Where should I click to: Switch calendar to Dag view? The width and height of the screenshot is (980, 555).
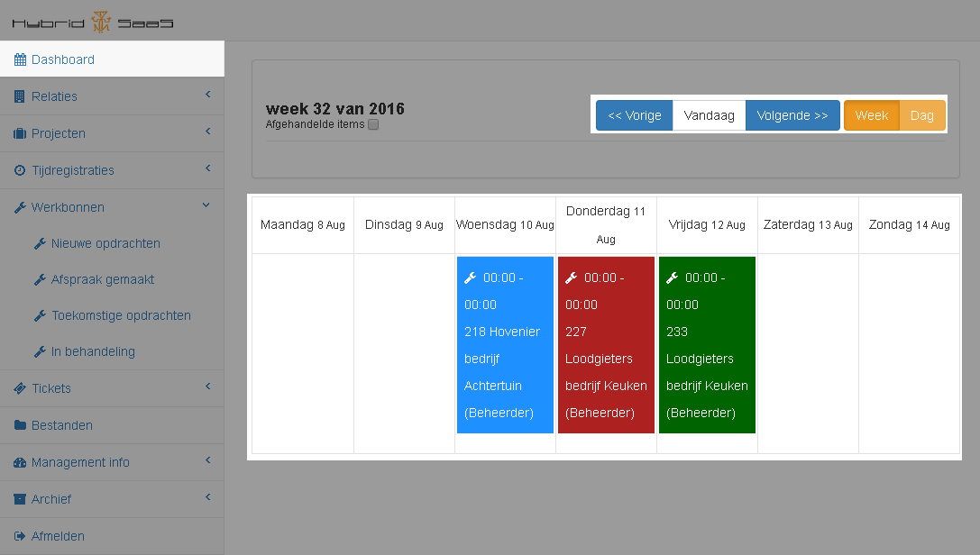pyautogui.click(x=921, y=115)
